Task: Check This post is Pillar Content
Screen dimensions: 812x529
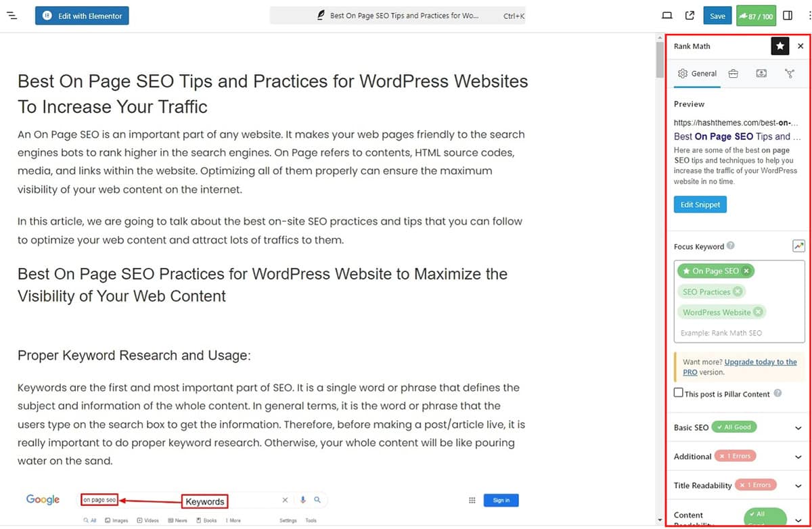Action: pyautogui.click(x=679, y=393)
